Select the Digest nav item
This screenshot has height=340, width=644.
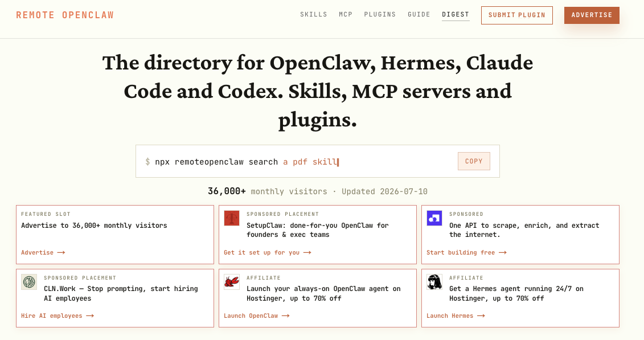coord(456,14)
